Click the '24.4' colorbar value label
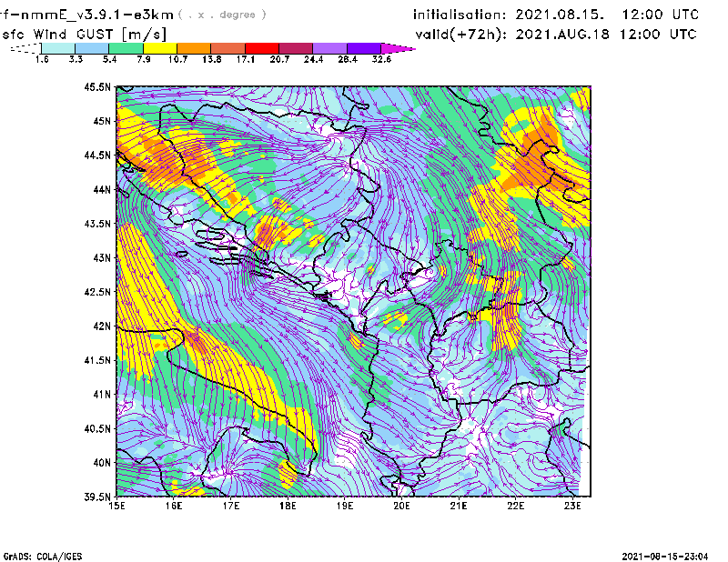 pos(313,59)
